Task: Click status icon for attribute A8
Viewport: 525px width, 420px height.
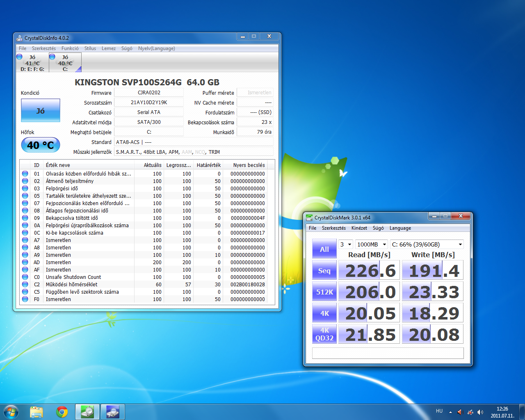Action: click(25, 247)
